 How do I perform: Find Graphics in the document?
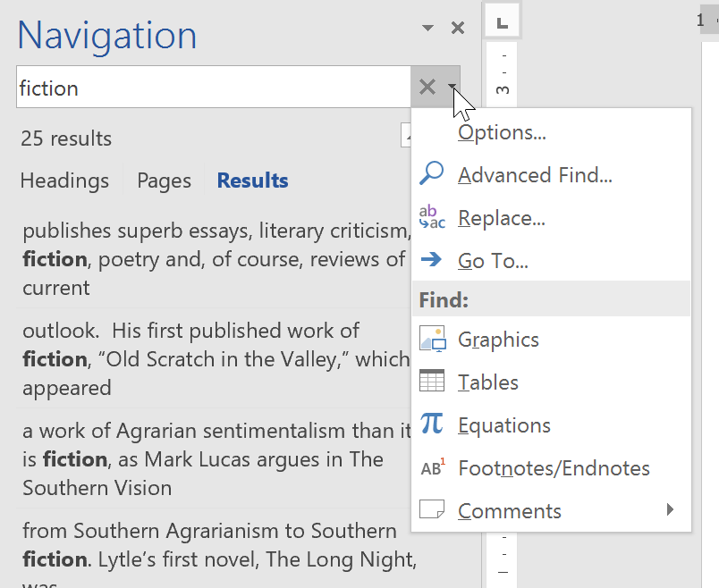(498, 339)
